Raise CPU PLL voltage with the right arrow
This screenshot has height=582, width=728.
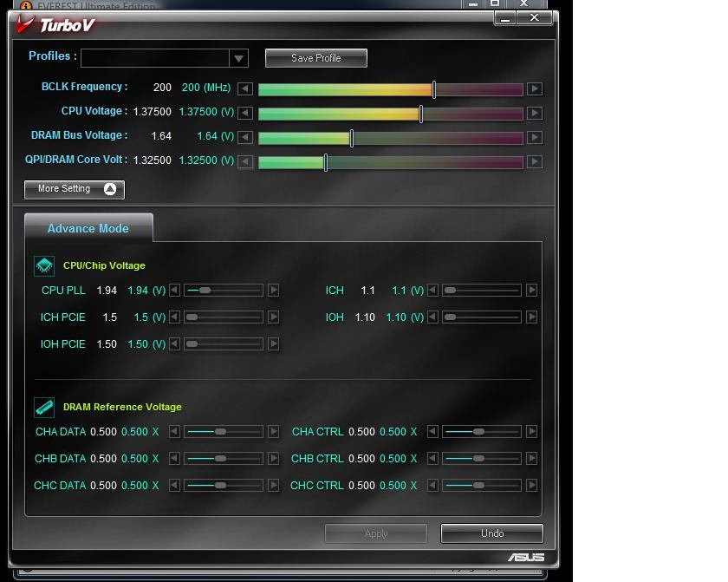coord(274,291)
